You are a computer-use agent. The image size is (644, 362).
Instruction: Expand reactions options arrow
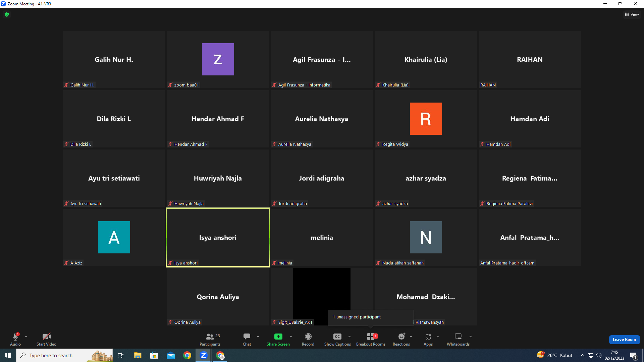click(411, 337)
